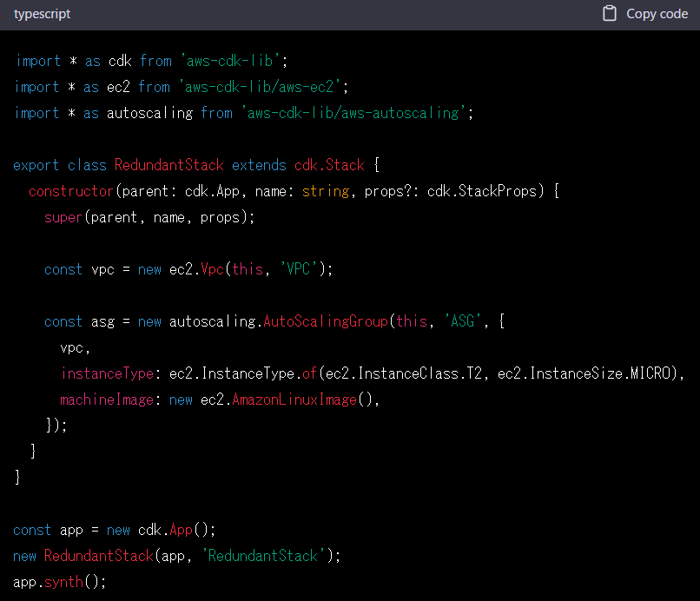Click the AutoScalingGroup class name
Viewport: 700px width, 601px height.
[325, 321]
